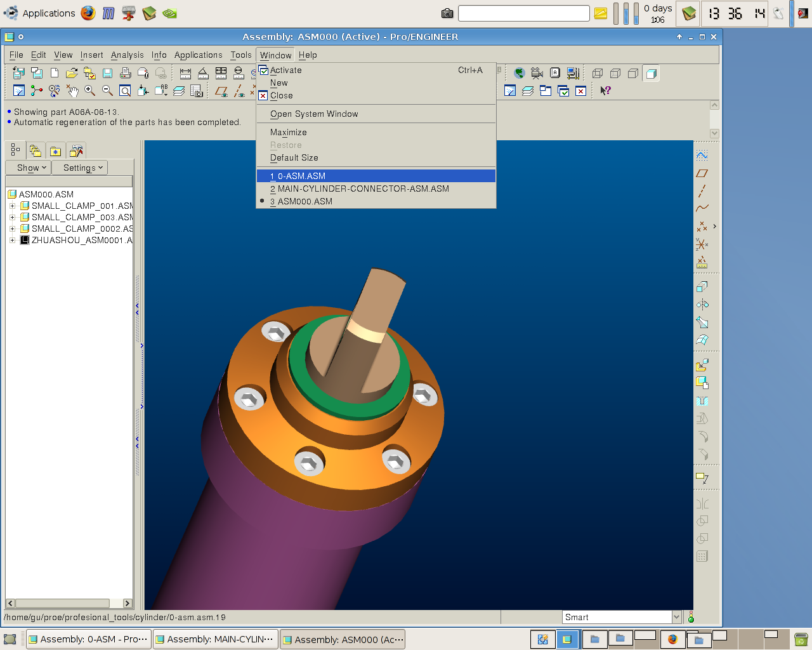Click the model tree tab icon
The width and height of the screenshot is (812, 650).
coord(15,150)
